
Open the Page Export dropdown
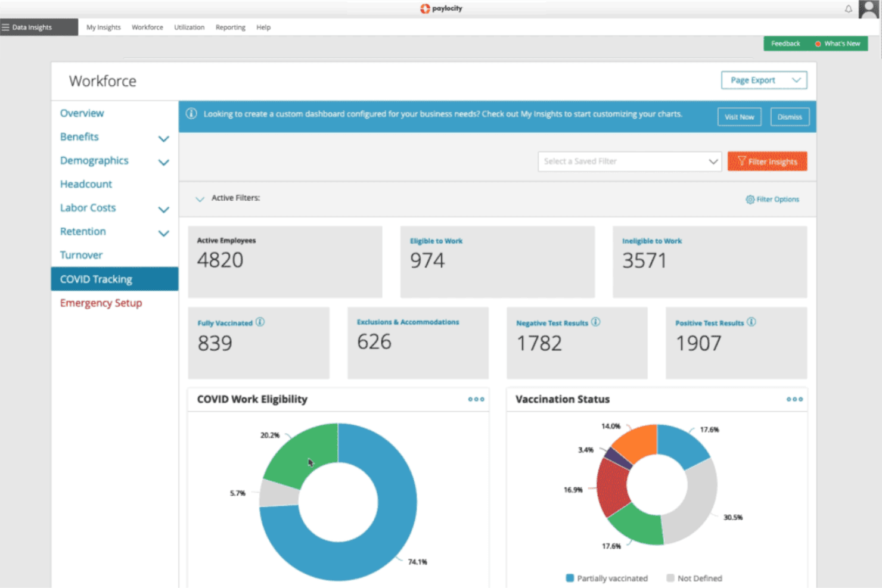coord(764,80)
